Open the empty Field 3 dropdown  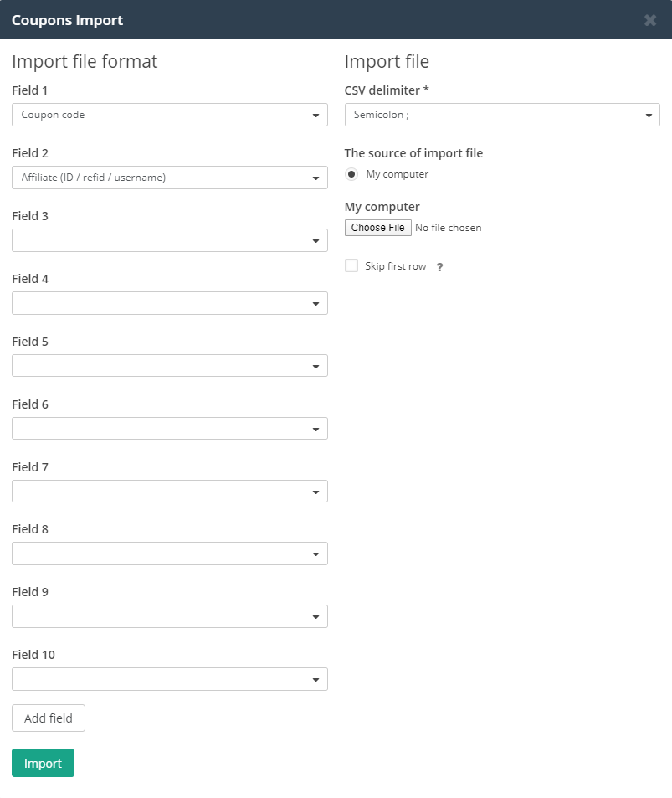click(x=170, y=240)
